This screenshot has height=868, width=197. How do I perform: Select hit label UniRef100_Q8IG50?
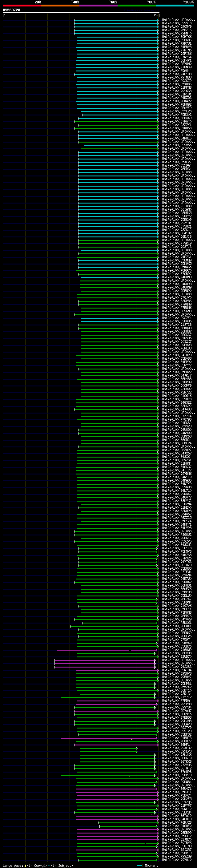pos(177,680)
